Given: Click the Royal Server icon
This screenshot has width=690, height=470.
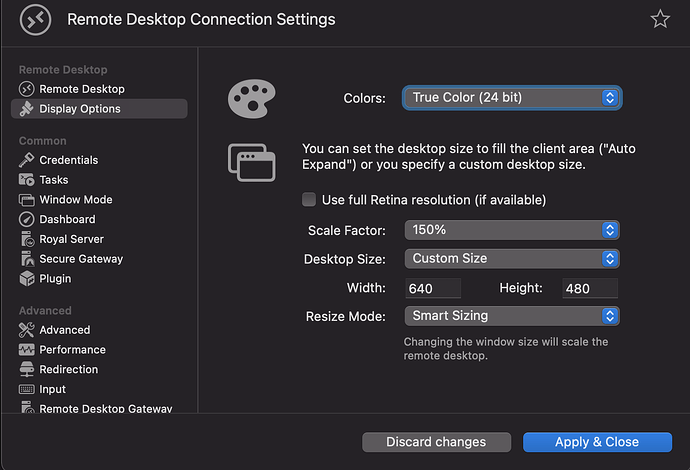Looking at the screenshot, I should (27, 239).
